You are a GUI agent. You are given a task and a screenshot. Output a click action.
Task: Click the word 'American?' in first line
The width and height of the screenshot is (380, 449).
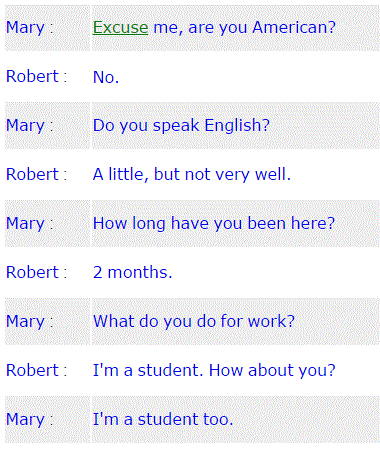(x=294, y=27)
